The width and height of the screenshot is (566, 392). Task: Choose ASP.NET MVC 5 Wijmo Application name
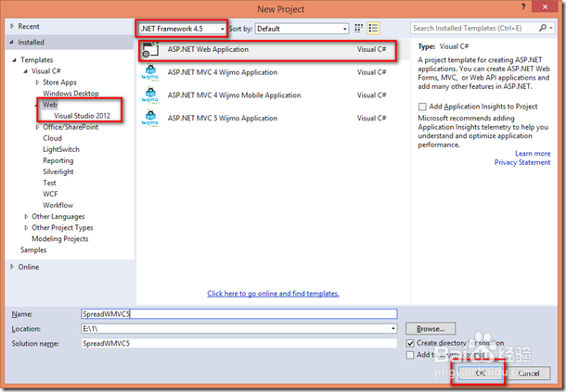223,119
